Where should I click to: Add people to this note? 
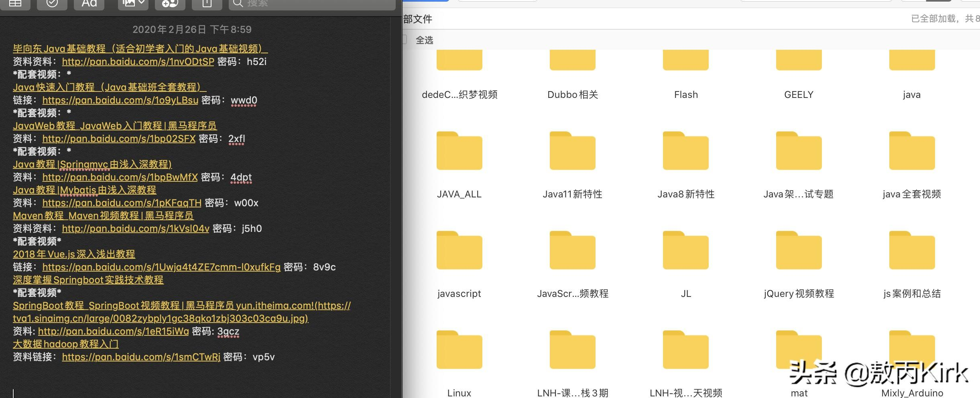coord(170,4)
